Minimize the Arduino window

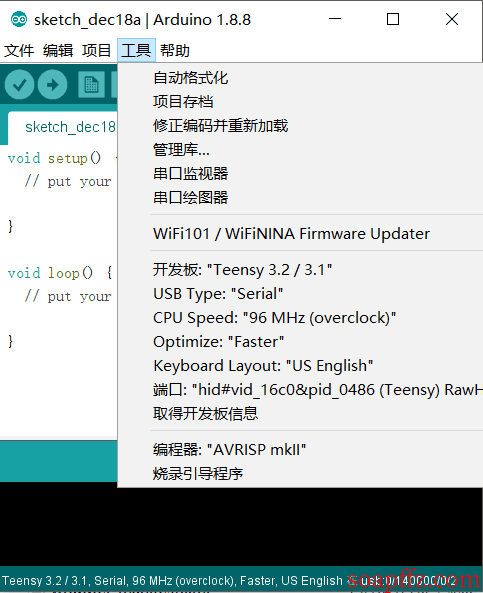point(335,19)
